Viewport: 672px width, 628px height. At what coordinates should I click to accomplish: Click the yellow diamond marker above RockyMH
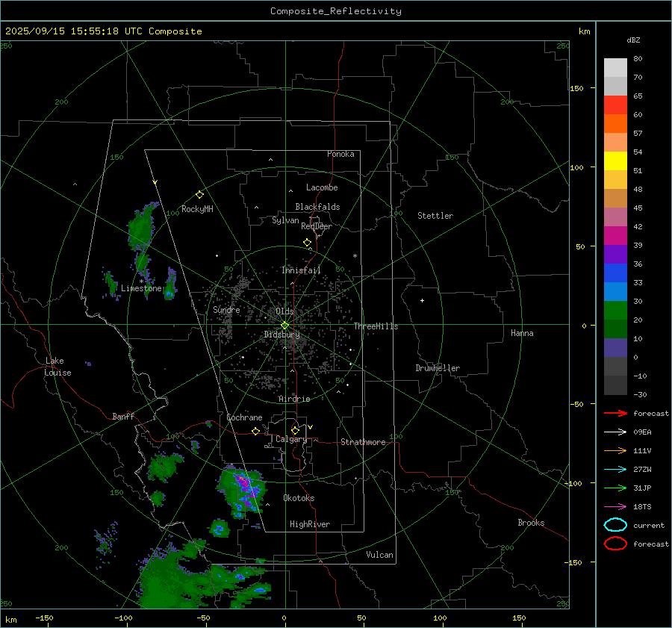click(x=199, y=195)
